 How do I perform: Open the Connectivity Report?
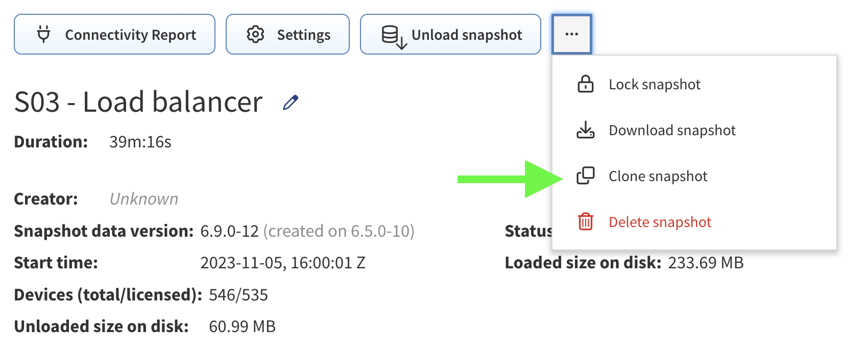click(130, 35)
